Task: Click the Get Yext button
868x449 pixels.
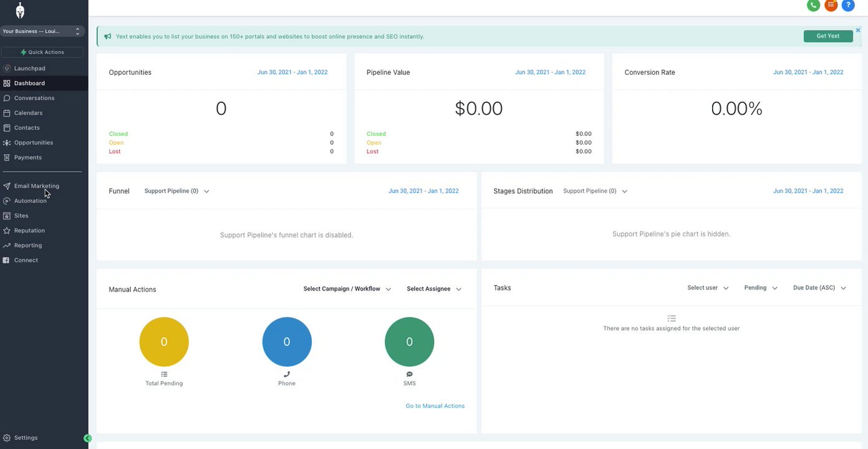Action: [x=828, y=36]
